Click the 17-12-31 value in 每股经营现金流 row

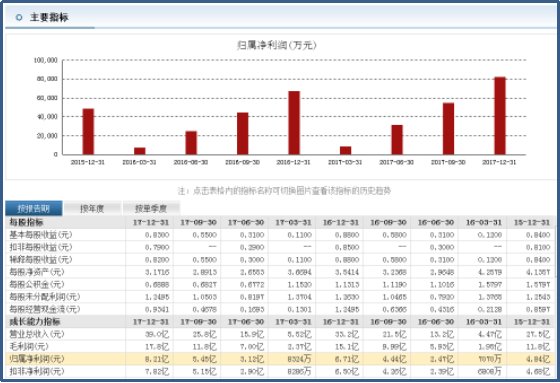click(x=157, y=309)
